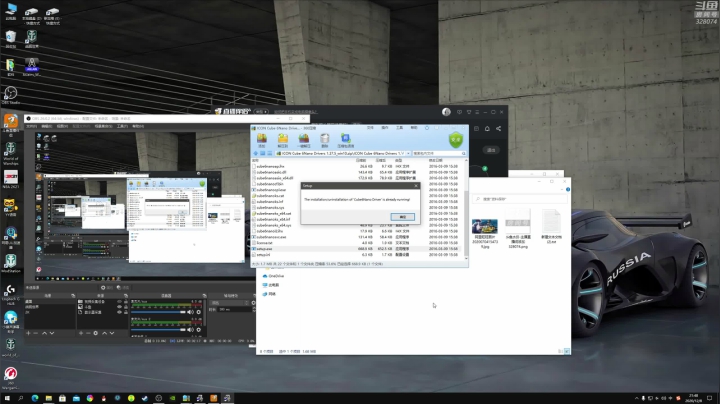This screenshot has width=720, height=404.
Task: Remove scene with minus button in OBS
Action: coord(36,333)
